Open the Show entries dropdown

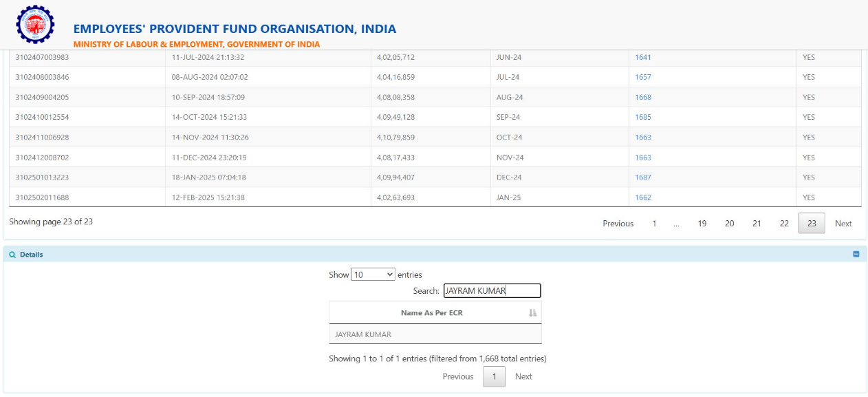[x=373, y=275]
